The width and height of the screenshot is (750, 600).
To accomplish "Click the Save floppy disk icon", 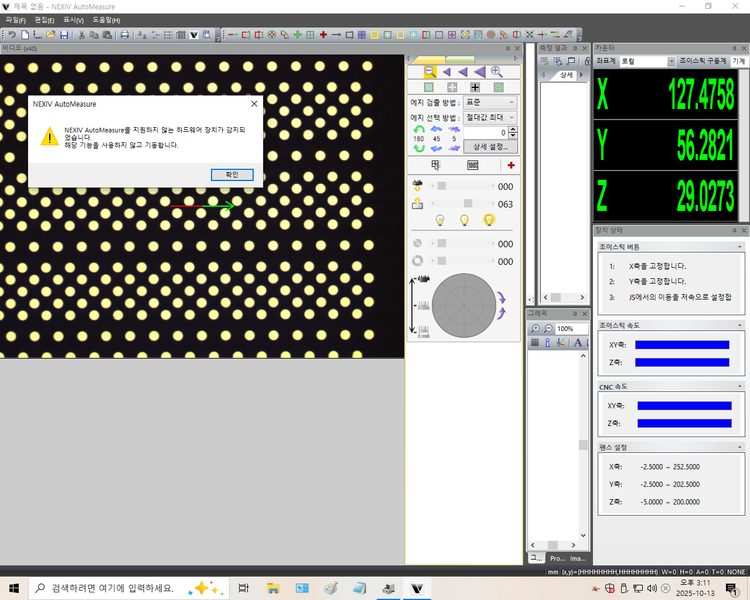I will tap(64, 35).
